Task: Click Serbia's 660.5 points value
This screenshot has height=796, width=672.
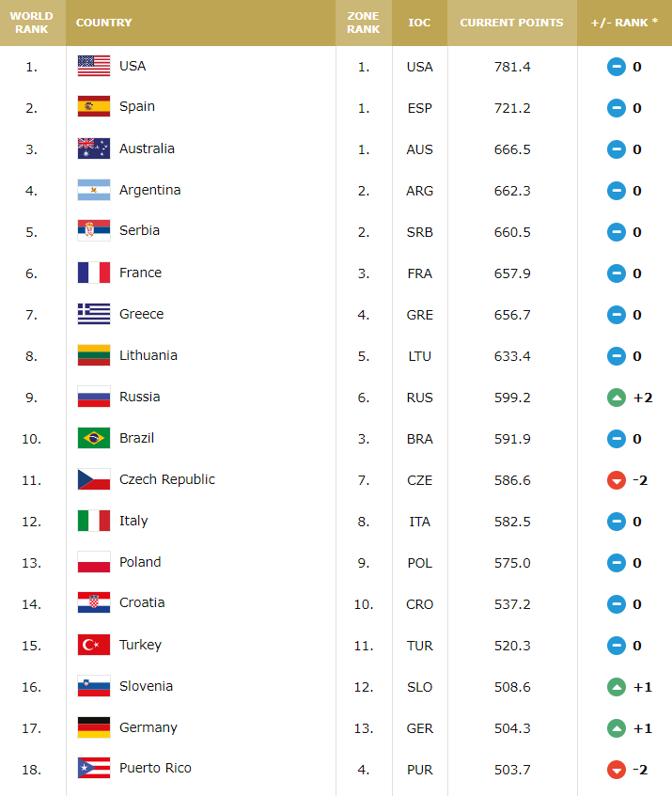Action: pyautogui.click(x=511, y=232)
